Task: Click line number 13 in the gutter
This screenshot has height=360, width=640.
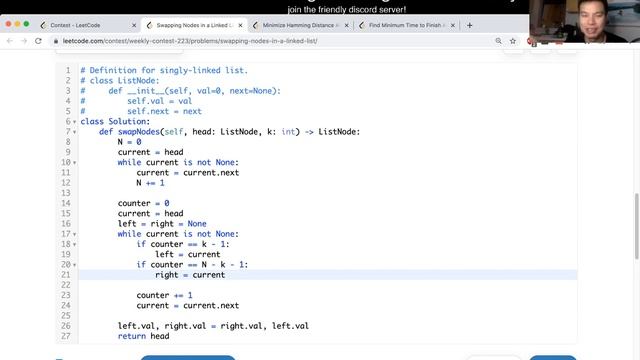Action: (66, 193)
